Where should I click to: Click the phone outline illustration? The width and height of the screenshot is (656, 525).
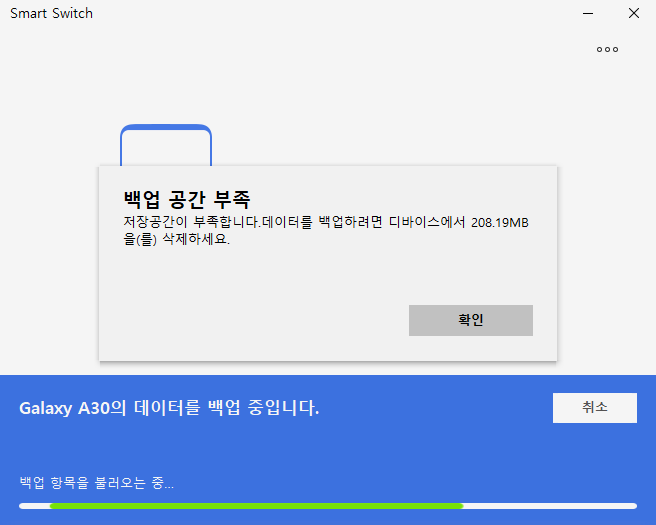(166, 145)
